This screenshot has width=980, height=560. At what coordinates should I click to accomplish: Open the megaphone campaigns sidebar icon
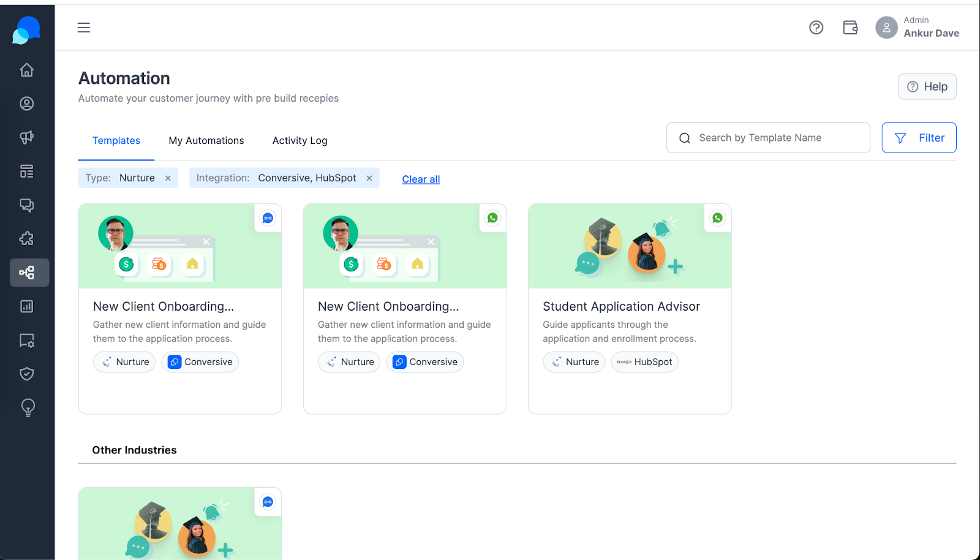pos(26,137)
